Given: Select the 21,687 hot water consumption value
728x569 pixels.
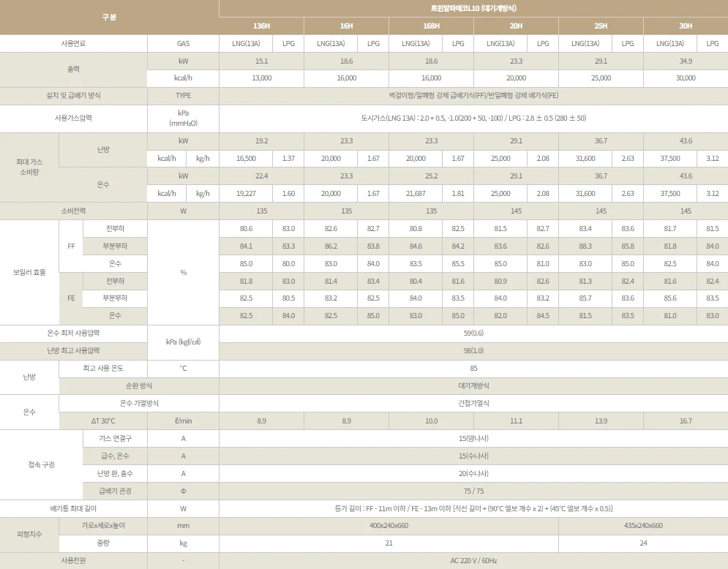Looking at the screenshot, I should pyautogui.click(x=416, y=194).
